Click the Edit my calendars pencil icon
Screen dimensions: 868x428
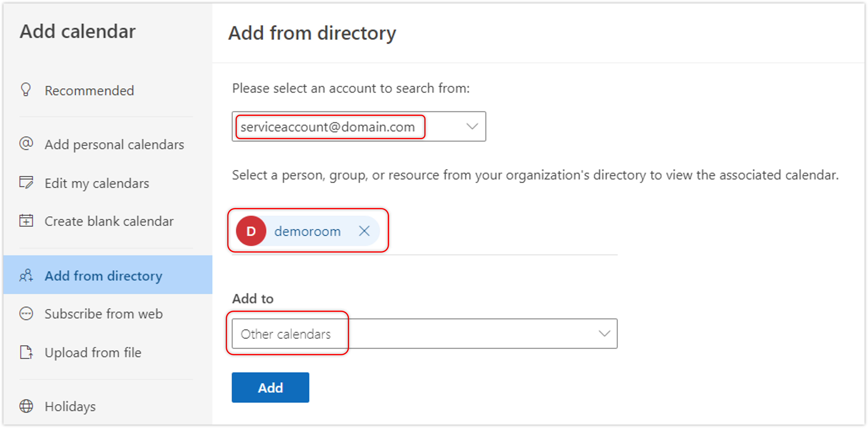(26, 183)
